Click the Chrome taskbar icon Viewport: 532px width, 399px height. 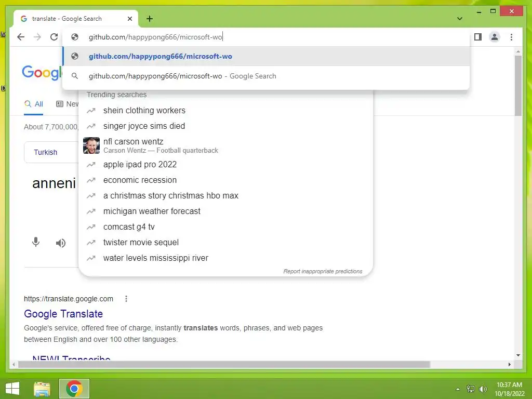tap(74, 389)
